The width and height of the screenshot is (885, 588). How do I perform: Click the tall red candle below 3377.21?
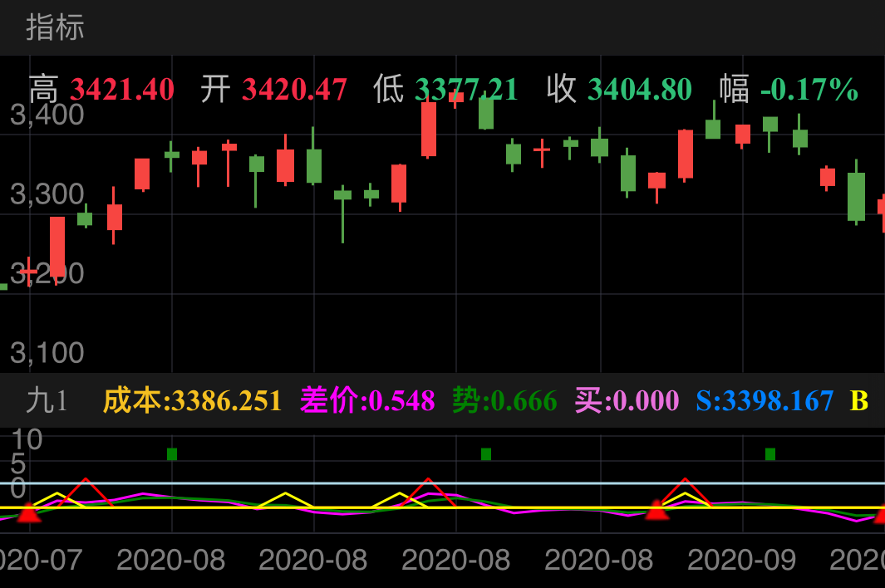pyautogui.click(x=429, y=129)
